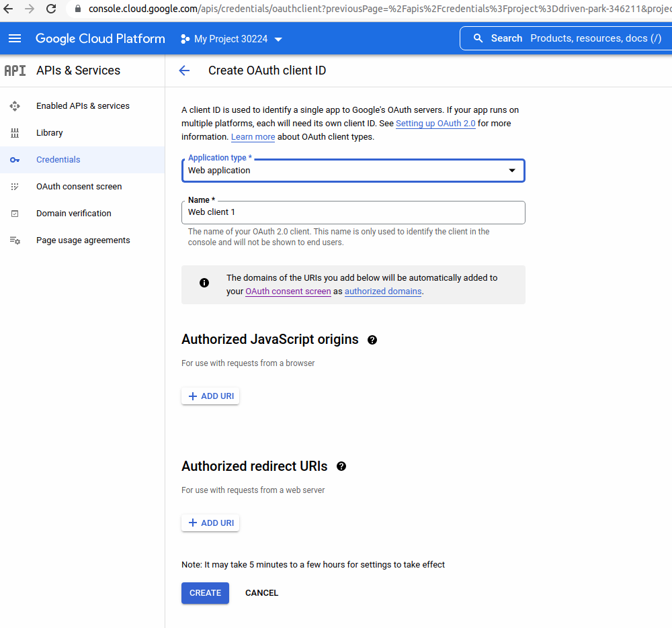672x628 pixels.
Task: Go back using the blue page arrow
Action: (184, 71)
